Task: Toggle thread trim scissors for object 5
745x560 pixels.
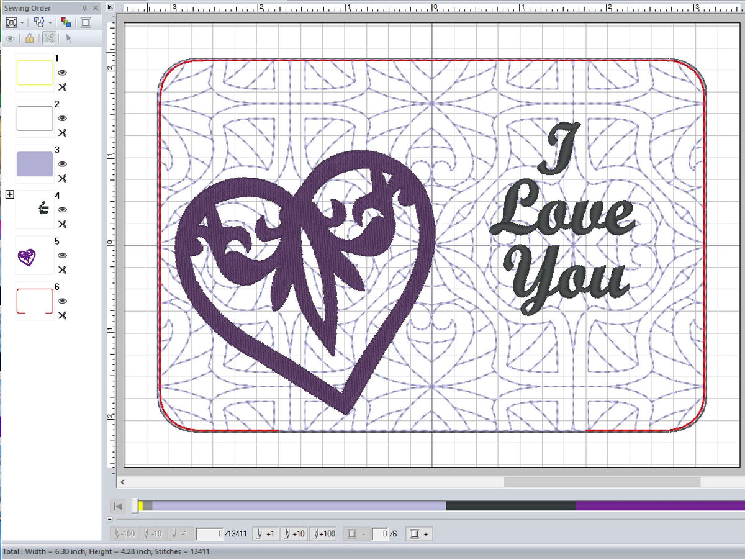Action: [x=62, y=270]
